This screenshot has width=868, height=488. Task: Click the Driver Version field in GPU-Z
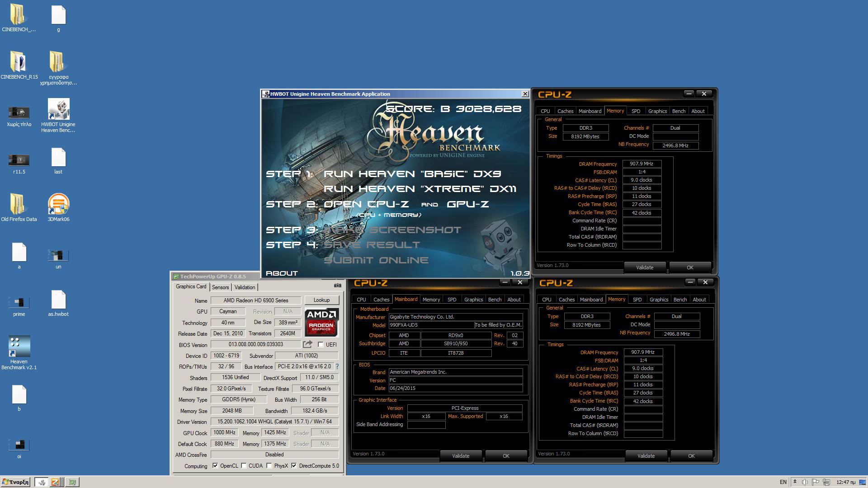(274, 422)
